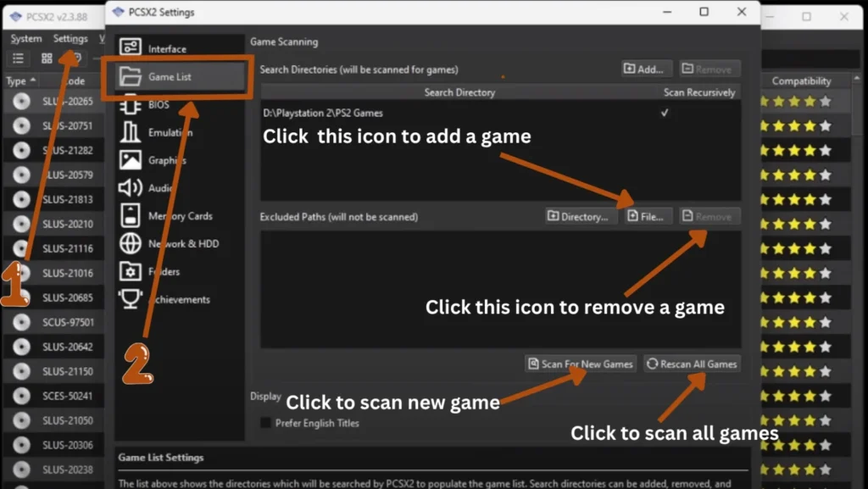The width and height of the screenshot is (868, 489).
Task: Open the Audio settings category
Action: click(180, 188)
